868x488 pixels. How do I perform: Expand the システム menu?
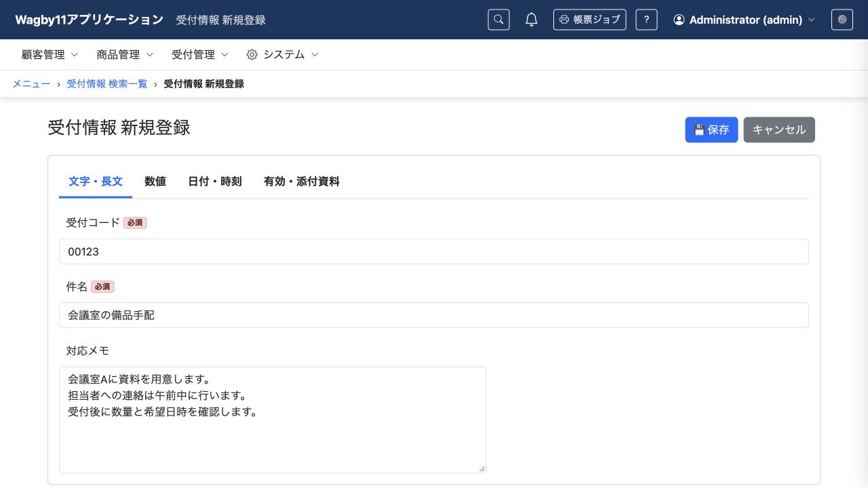click(x=282, y=55)
